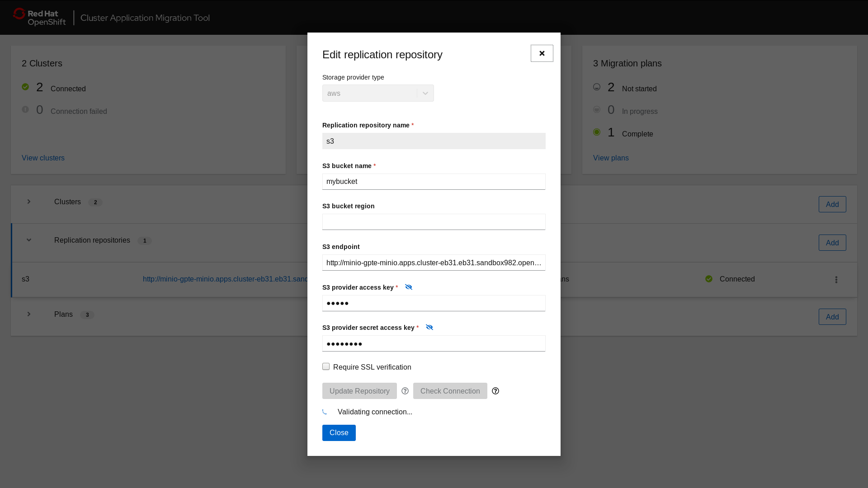Expand the Clusters section
The height and width of the screenshot is (488, 868).
(x=29, y=202)
